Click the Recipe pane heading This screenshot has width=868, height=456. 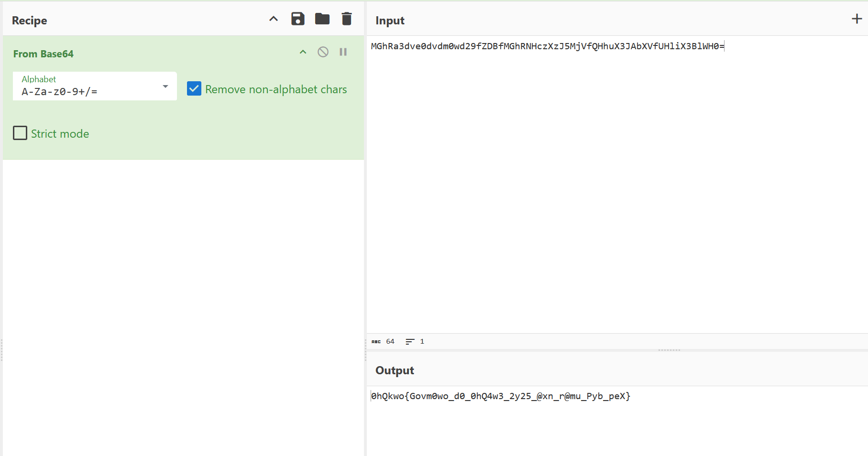click(30, 21)
